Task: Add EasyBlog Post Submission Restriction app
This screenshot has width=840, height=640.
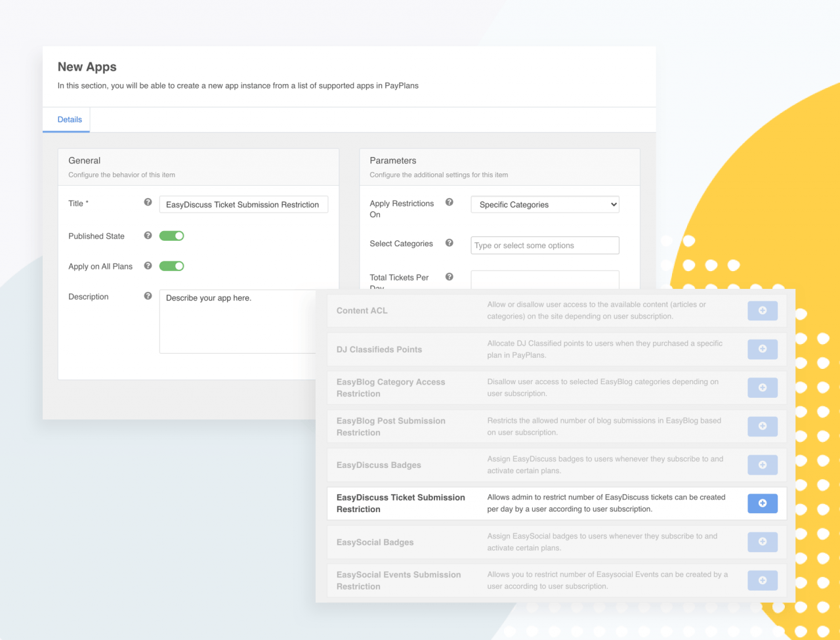Action: [763, 426]
